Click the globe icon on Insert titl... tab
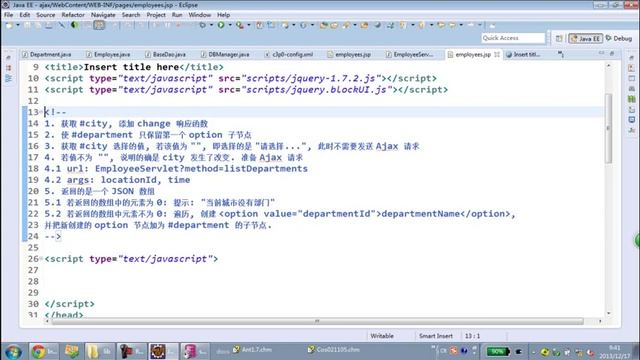Screen dimensions: 640x360 click(509, 54)
